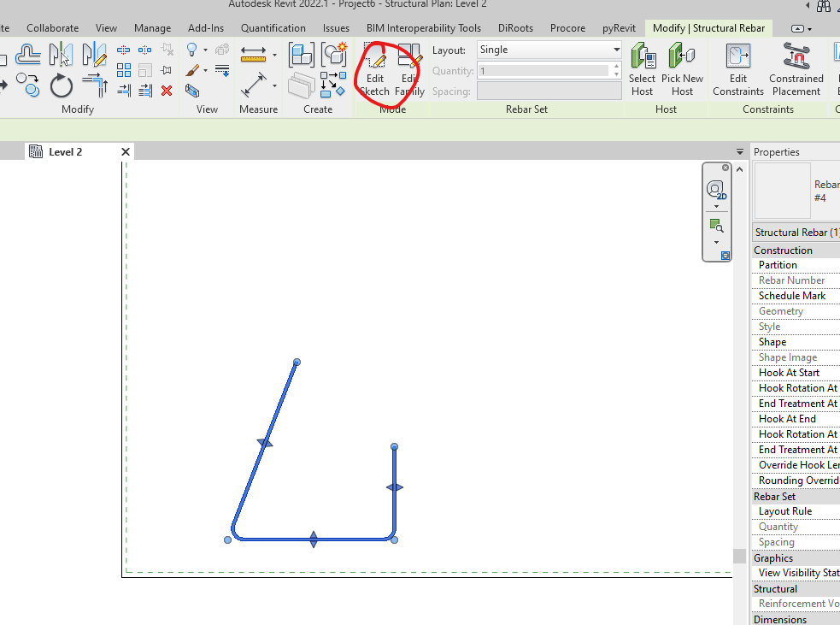Click the vertical scrollbar up arrow

[x=740, y=169]
